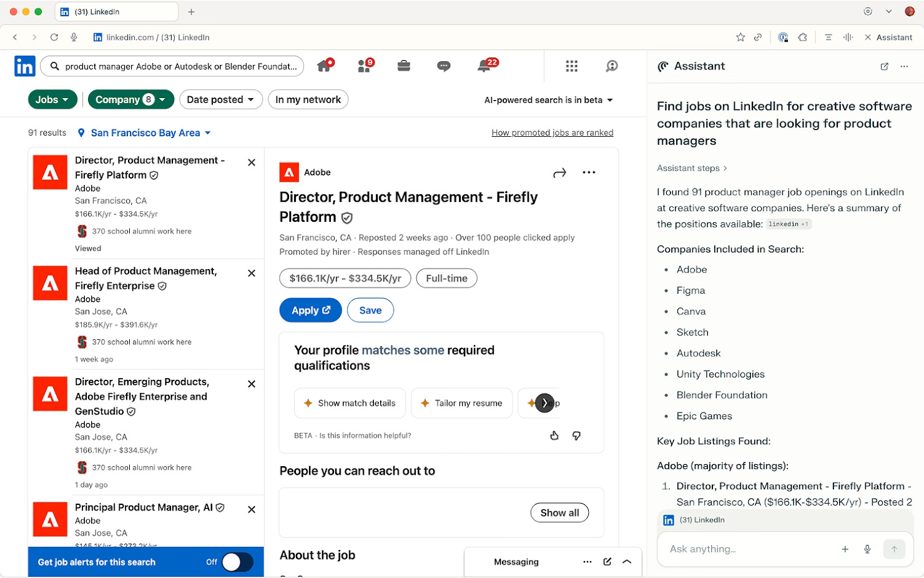This screenshot has height=578, width=924.
Task: Open the Company filter dropdown
Action: click(x=130, y=99)
